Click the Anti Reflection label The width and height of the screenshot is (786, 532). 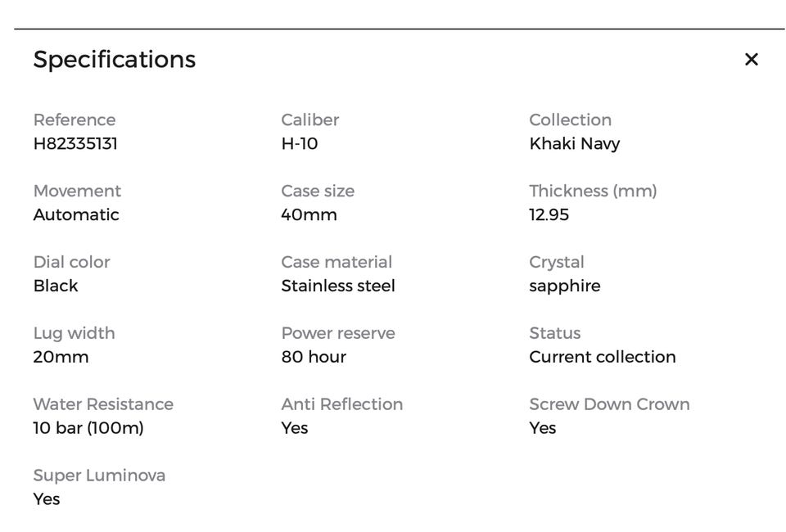[x=341, y=404]
